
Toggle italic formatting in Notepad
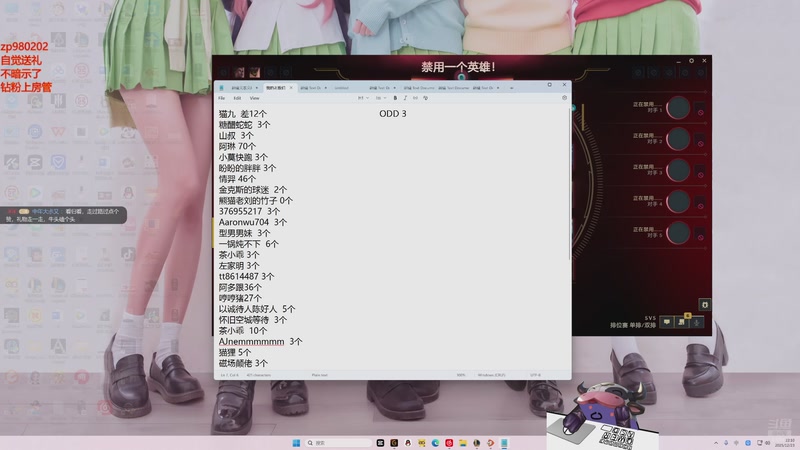[405, 98]
